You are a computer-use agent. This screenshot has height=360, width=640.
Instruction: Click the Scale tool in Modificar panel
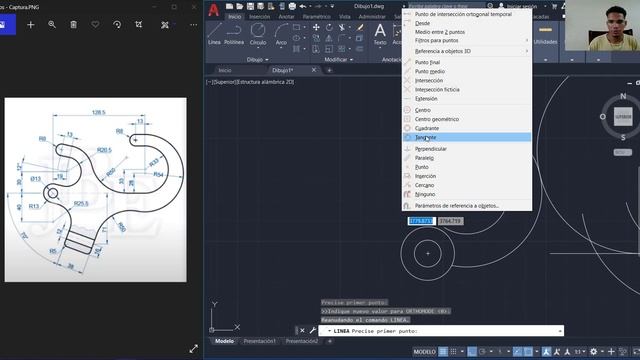point(329,49)
